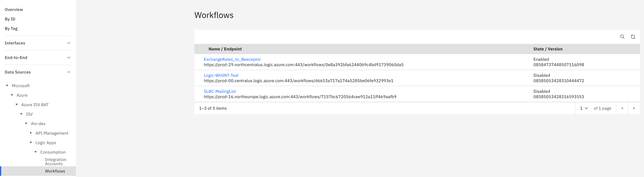
Task: Open the page number dropdown
Action: pyautogui.click(x=584, y=108)
